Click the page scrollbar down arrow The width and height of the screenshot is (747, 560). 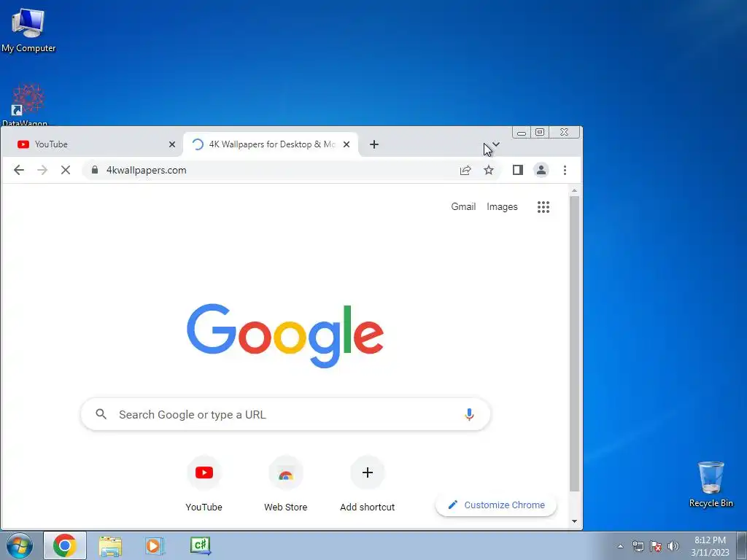575,521
